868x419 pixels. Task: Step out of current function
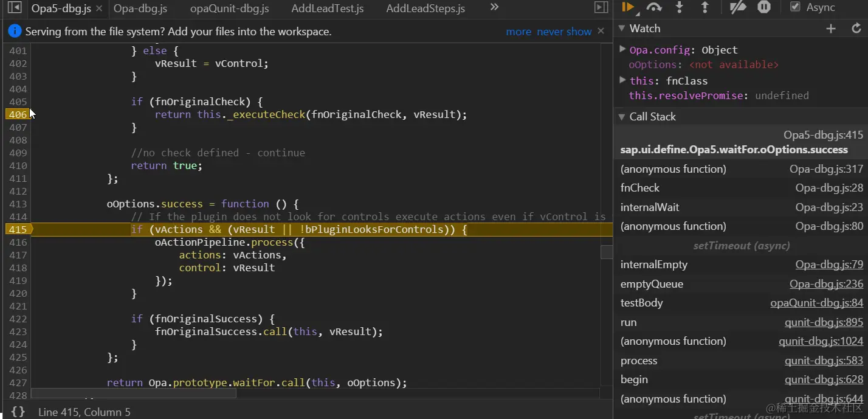[x=705, y=7]
